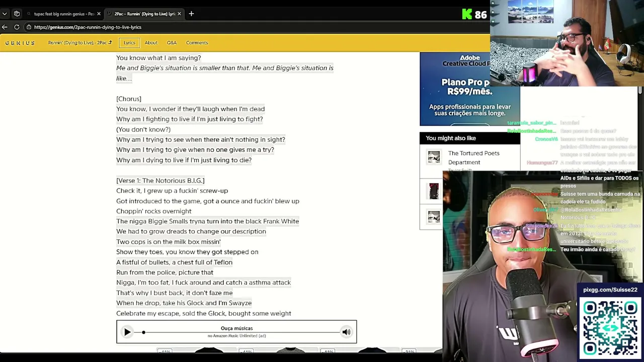Open the browser tab list dropdown arrow

point(5,14)
